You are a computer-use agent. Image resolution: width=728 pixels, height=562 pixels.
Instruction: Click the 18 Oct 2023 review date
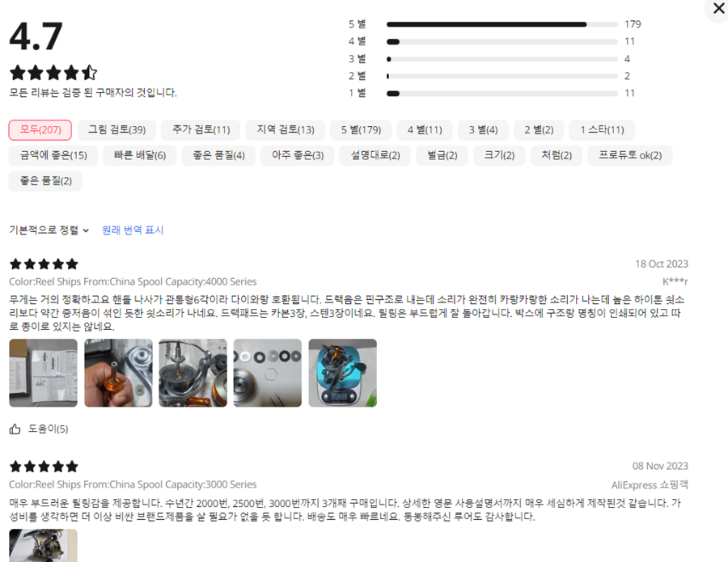click(662, 264)
